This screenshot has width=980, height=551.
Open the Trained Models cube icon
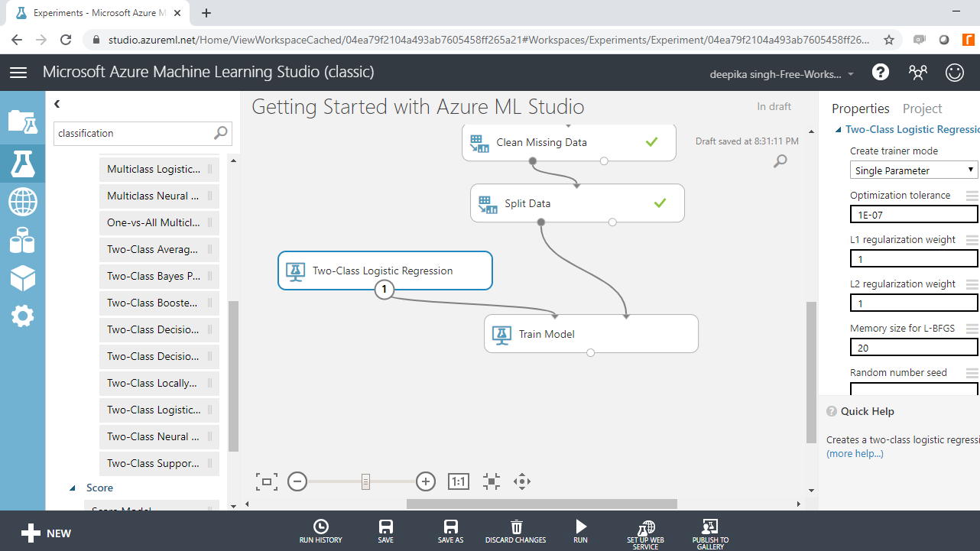(22, 278)
